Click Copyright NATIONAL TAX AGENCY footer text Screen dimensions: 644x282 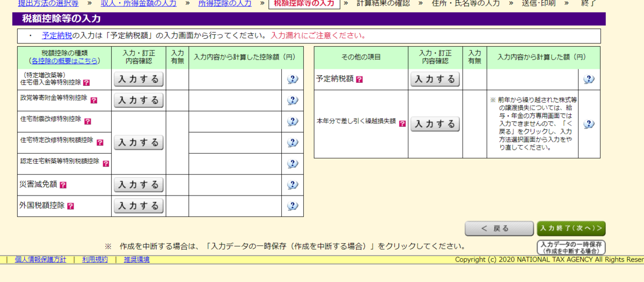point(550,259)
